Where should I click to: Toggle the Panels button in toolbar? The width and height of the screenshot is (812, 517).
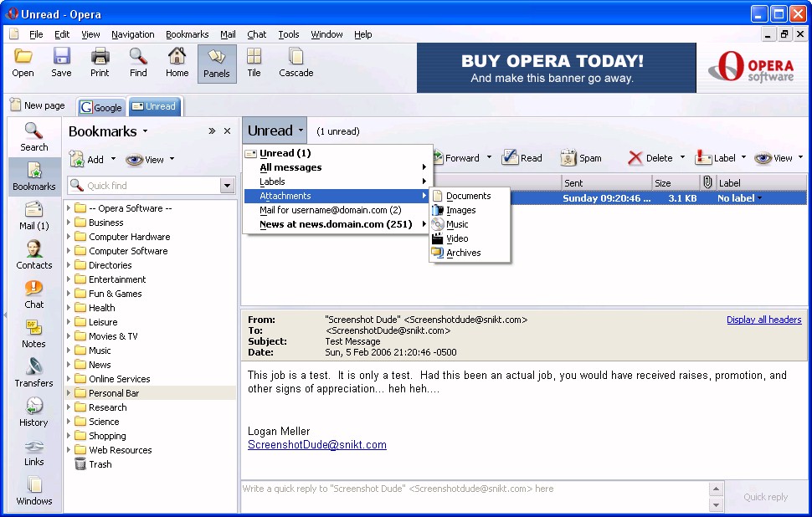(x=217, y=63)
